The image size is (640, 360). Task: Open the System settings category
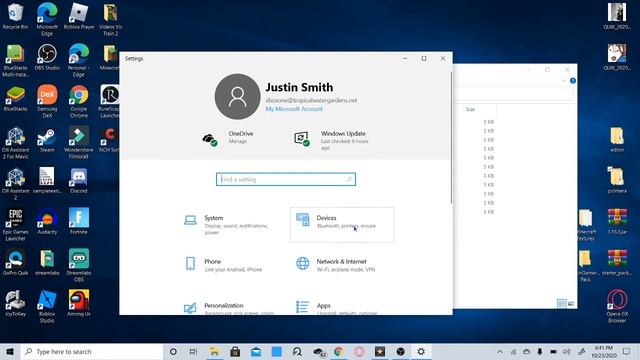(231, 225)
